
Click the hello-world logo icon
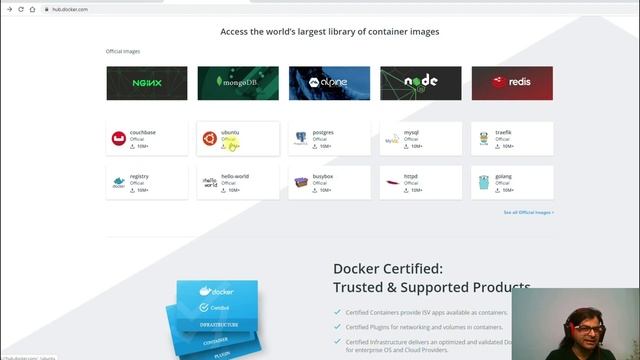click(210, 182)
